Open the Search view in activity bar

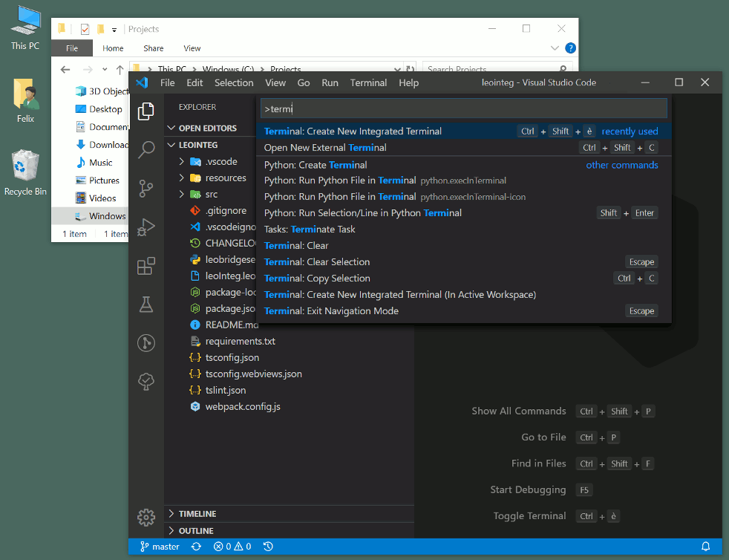(146, 150)
